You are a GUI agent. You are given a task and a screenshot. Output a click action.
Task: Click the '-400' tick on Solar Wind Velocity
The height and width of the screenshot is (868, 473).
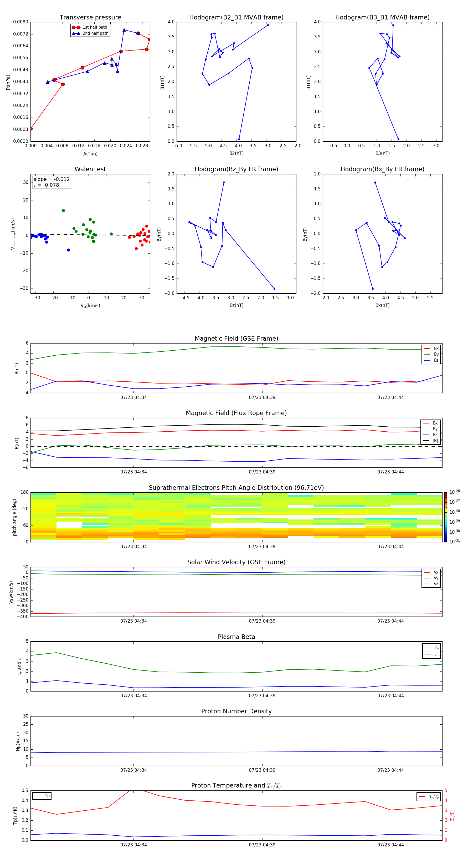point(23,617)
